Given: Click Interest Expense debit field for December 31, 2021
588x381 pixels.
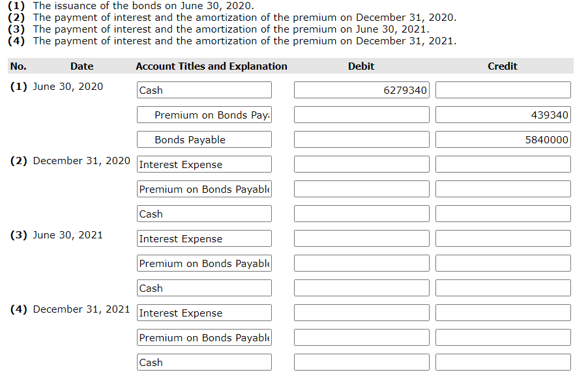Looking at the screenshot, I should (362, 313).
